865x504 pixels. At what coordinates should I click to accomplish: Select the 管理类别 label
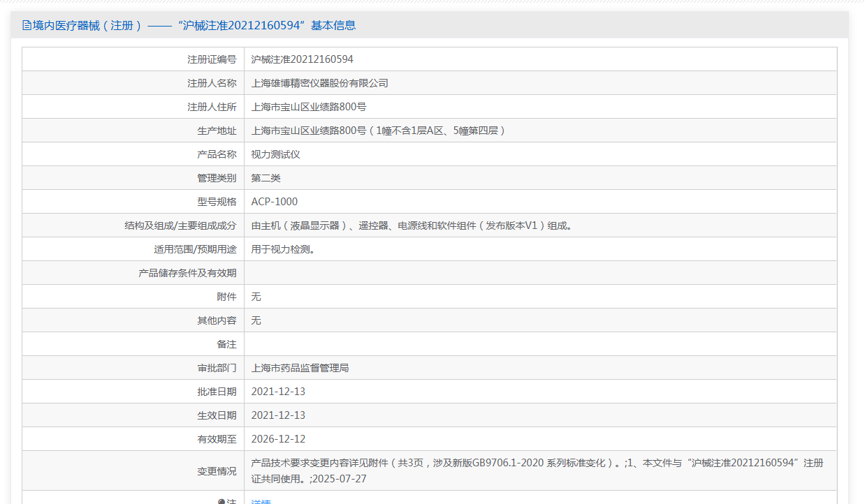click(217, 178)
